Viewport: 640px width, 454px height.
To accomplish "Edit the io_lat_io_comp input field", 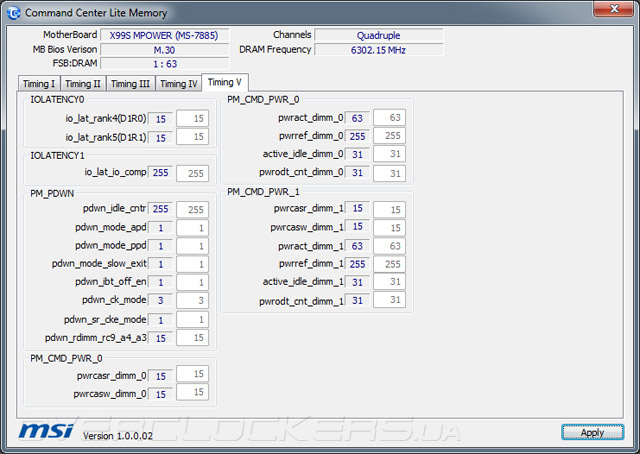I will (193, 173).
